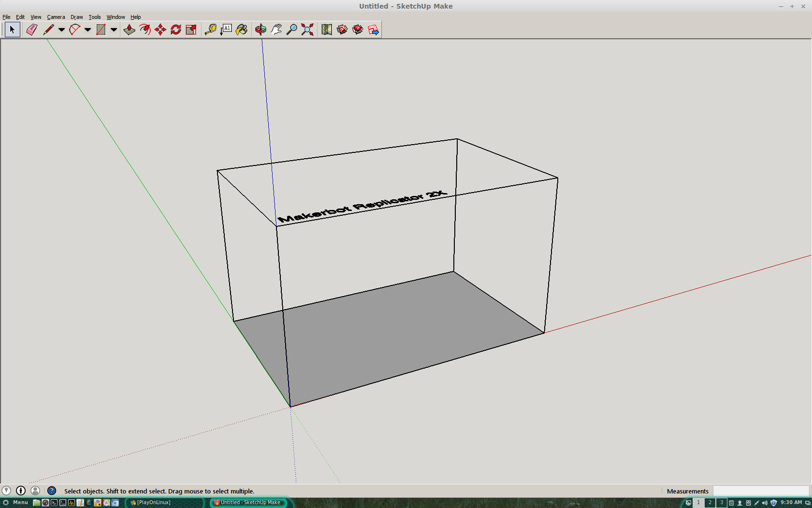Click the geo-location status bar icon

(x=6, y=491)
